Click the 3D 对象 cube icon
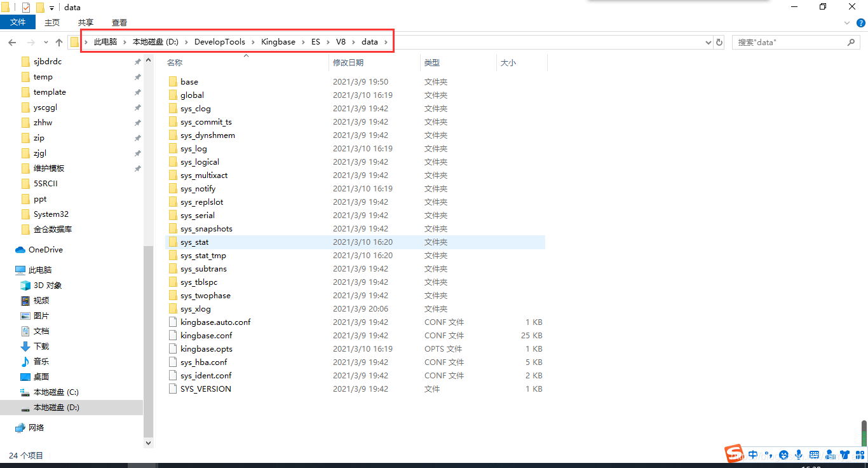 click(25, 286)
